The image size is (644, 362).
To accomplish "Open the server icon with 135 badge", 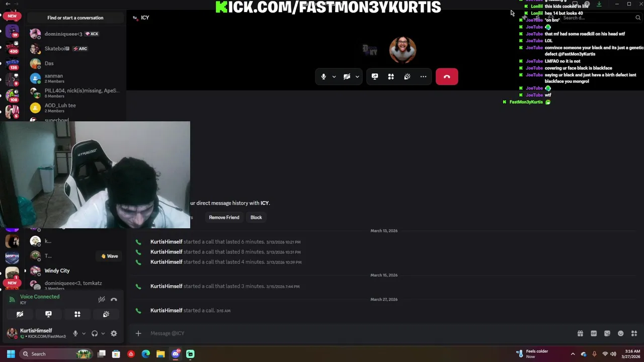I will (x=12, y=63).
